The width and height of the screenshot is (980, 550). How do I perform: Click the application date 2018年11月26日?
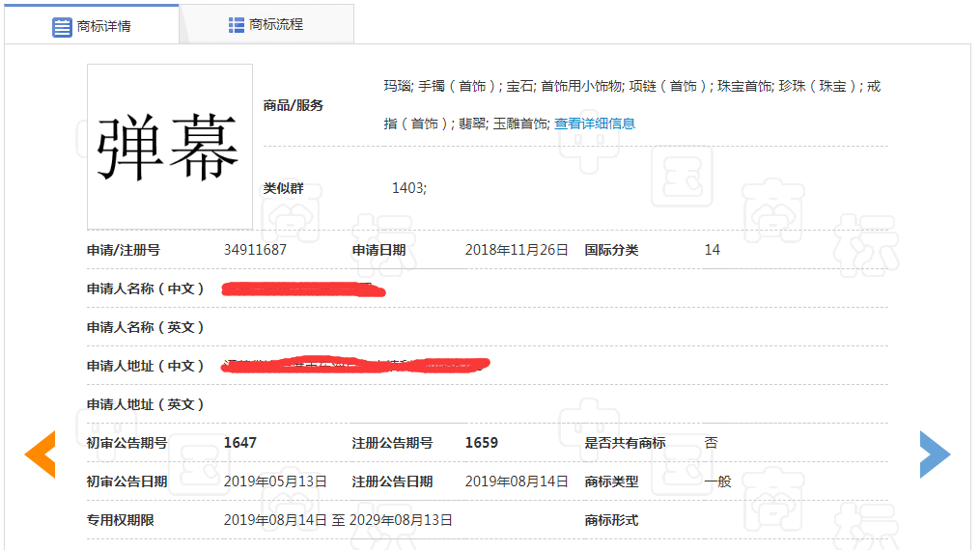(x=517, y=250)
